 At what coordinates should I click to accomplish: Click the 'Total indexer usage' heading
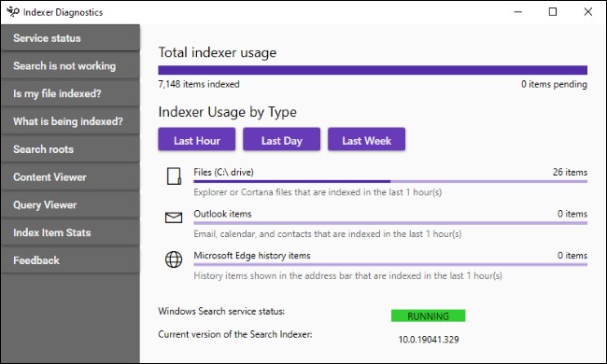tap(218, 52)
